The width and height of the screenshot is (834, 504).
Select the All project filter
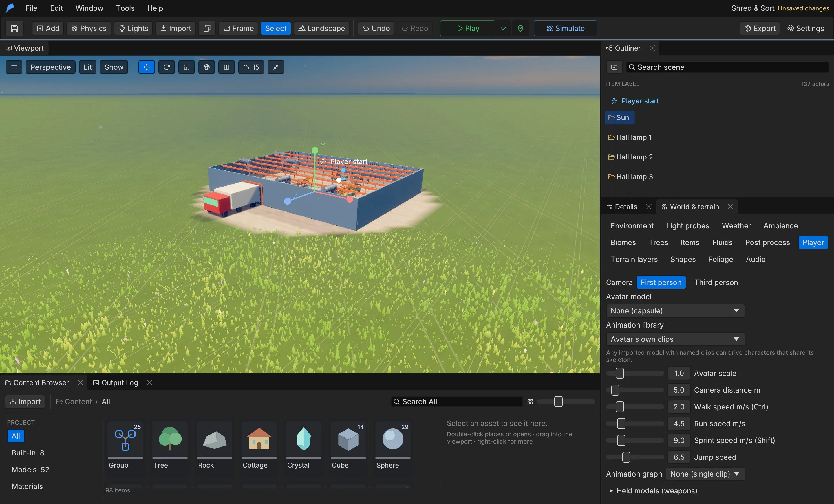point(16,436)
